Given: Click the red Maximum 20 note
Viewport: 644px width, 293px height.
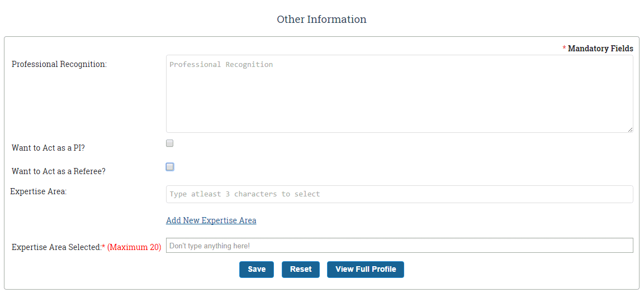Looking at the screenshot, I should [134, 247].
